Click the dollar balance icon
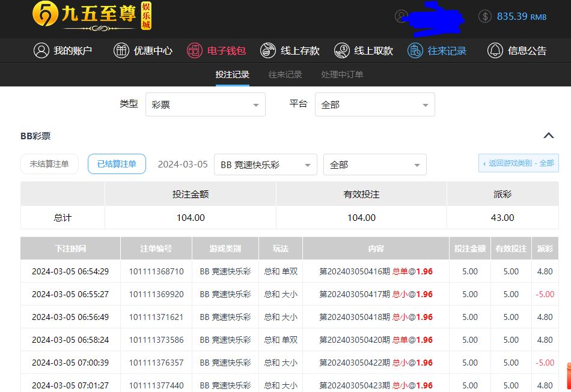The height and width of the screenshot is (392, 571). pyautogui.click(x=484, y=16)
